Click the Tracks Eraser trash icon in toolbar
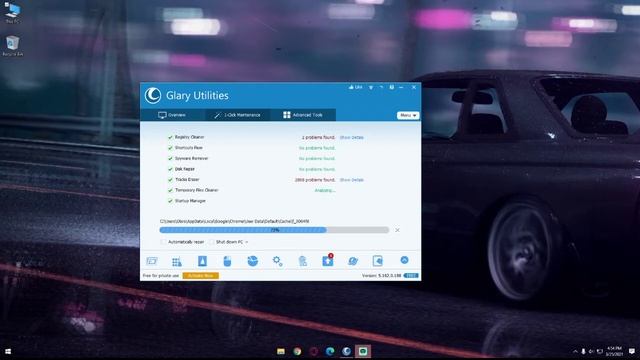Image resolution: width=640 pixels, height=360 pixels. [302, 261]
